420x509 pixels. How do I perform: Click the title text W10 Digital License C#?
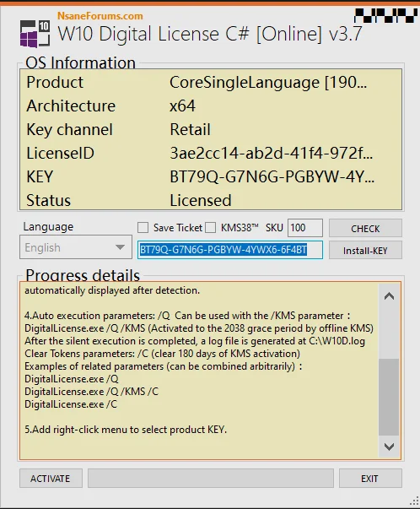[209, 34]
